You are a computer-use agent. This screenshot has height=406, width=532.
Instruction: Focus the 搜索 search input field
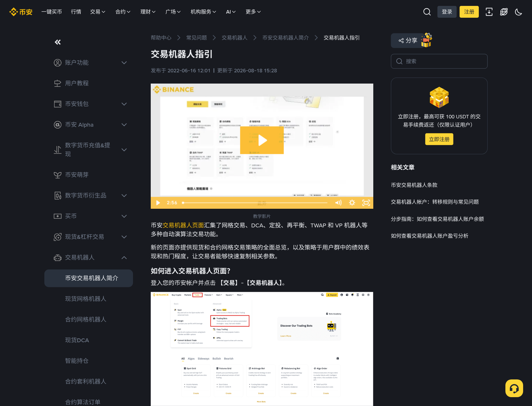click(x=439, y=61)
